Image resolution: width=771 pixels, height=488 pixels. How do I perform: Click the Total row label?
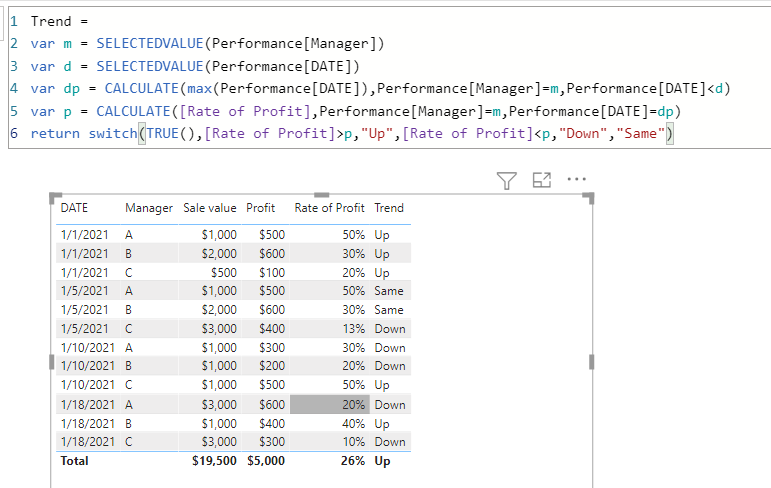pos(74,461)
